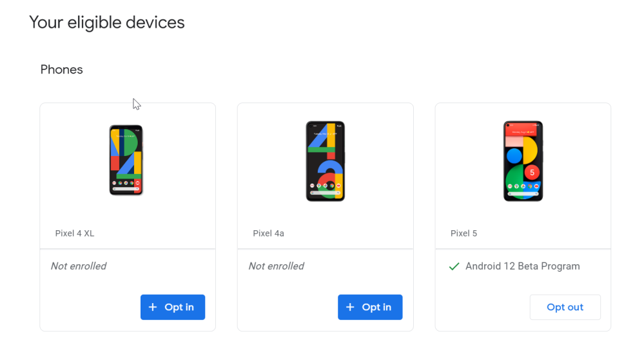Opt out the Pixel 5 from beta

tap(565, 308)
